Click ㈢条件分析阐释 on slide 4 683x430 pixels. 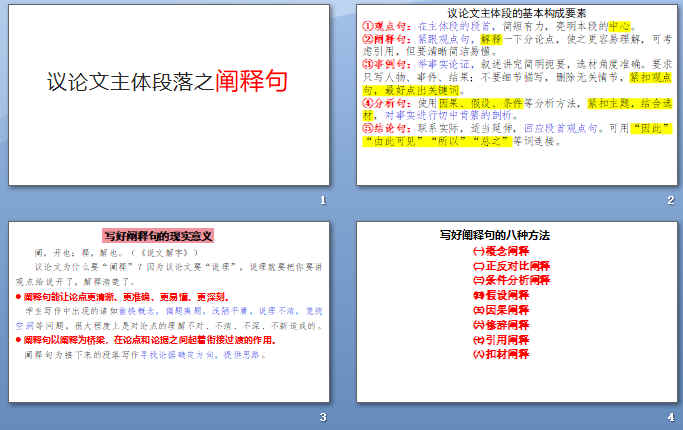coord(510,281)
